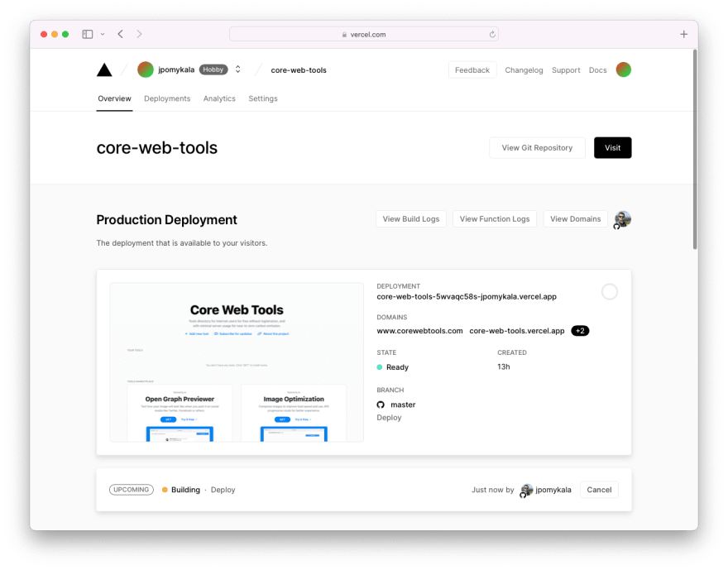Cancel the upcoming deployment
Screen dimensions: 728x570
pos(599,490)
